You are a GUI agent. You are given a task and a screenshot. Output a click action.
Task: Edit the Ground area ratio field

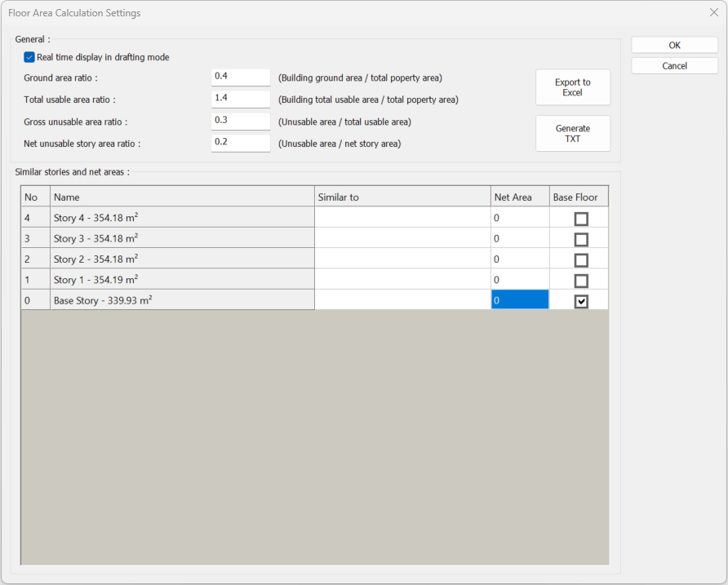(x=240, y=77)
